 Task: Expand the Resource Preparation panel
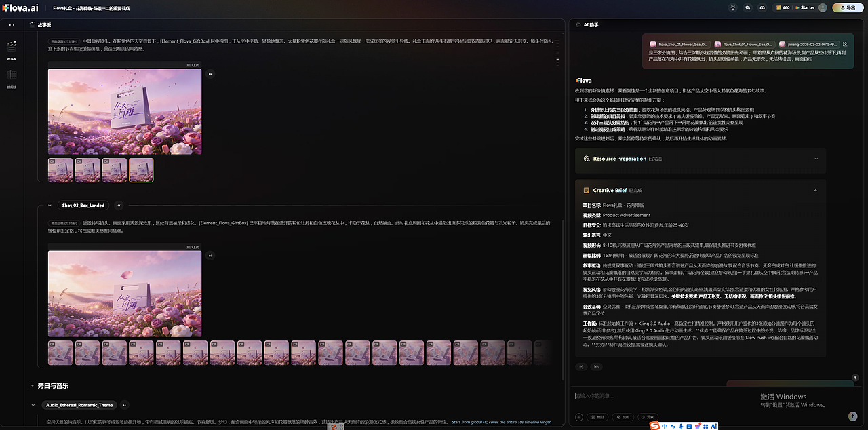[x=816, y=159]
